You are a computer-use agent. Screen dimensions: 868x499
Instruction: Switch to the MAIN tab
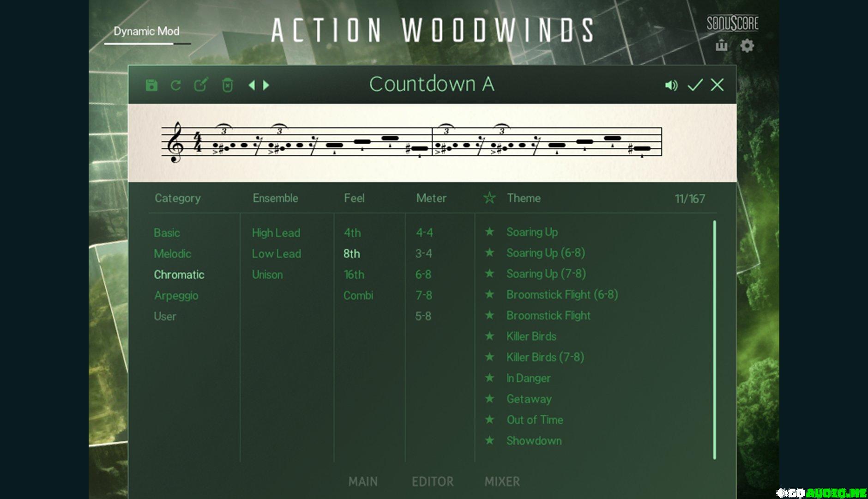tap(363, 481)
